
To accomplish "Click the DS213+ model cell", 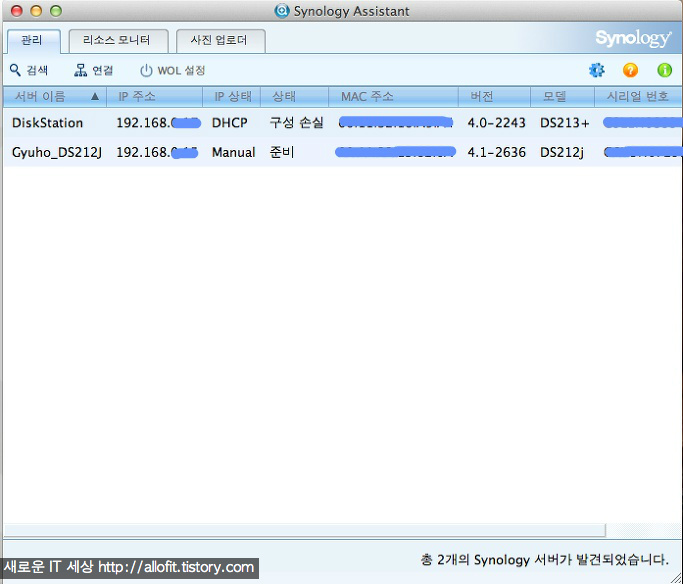I will coord(565,123).
